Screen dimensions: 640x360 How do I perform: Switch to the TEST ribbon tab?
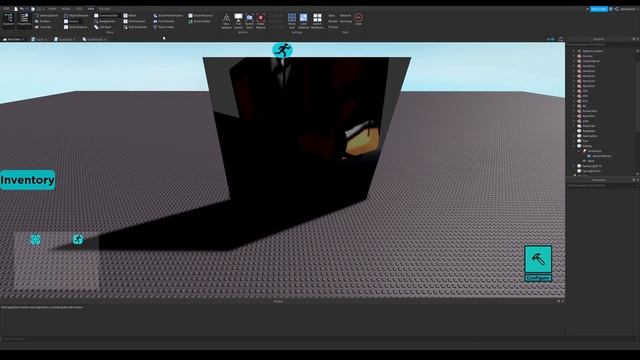click(x=79, y=9)
